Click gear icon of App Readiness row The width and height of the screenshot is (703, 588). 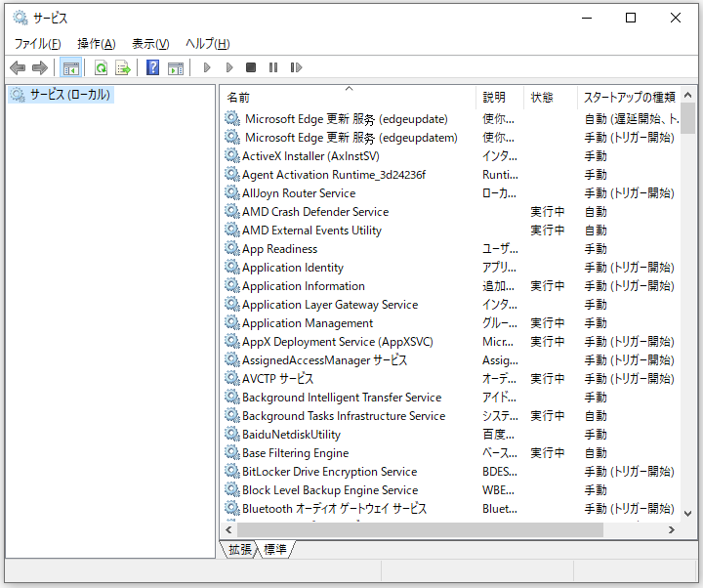pos(231,248)
